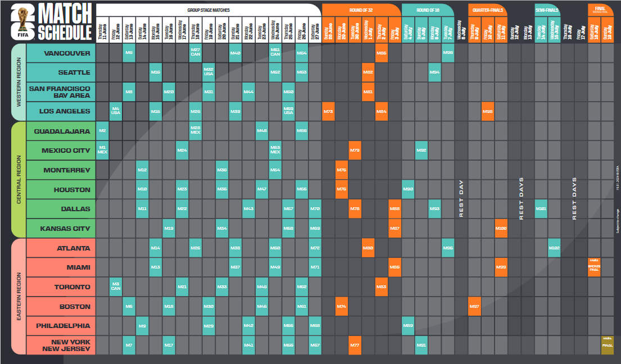
Task: Select quarter-final match M97 in Boston
Action: point(474,307)
